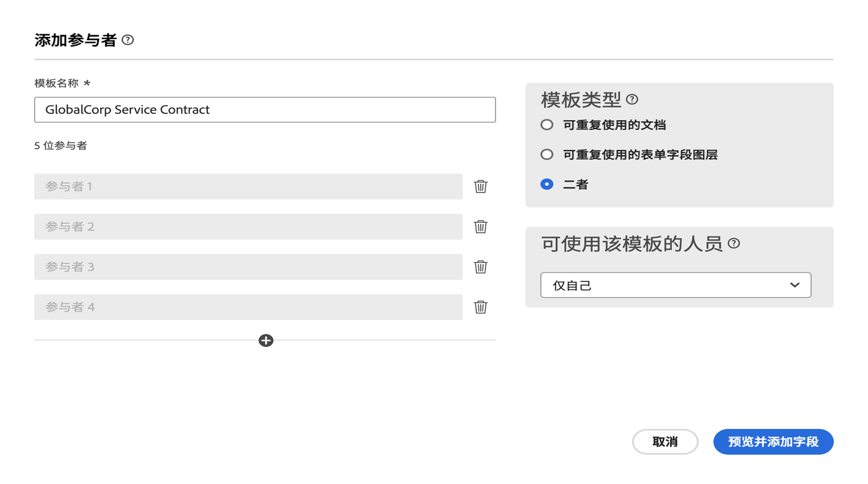Image resolution: width=868 pixels, height=484 pixels.
Task: Delete 参与者 3 using the trash icon
Action: pyautogui.click(x=480, y=267)
